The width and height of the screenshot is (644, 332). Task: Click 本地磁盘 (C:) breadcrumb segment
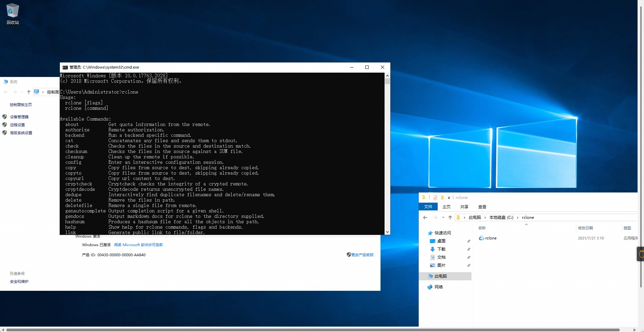501,218
